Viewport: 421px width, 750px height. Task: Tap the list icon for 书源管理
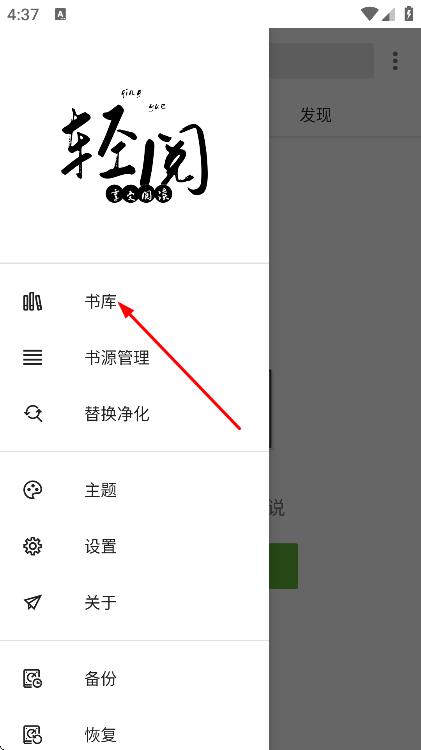[33, 358]
